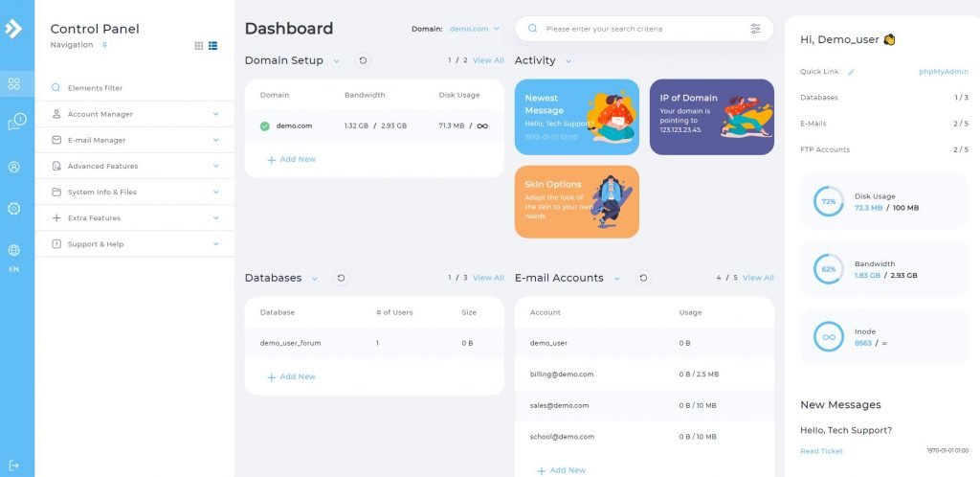Open the messages icon with notification badge
Screen dimensions: 980x477
pyautogui.click(x=15, y=123)
